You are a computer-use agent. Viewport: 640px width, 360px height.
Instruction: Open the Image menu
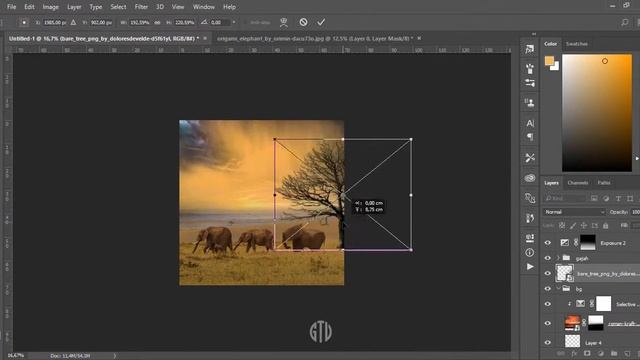pyautogui.click(x=51, y=7)
